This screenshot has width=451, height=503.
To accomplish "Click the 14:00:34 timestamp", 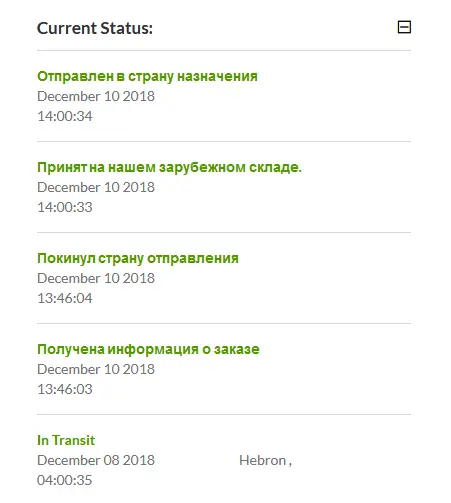I will (x=65, y=116).
